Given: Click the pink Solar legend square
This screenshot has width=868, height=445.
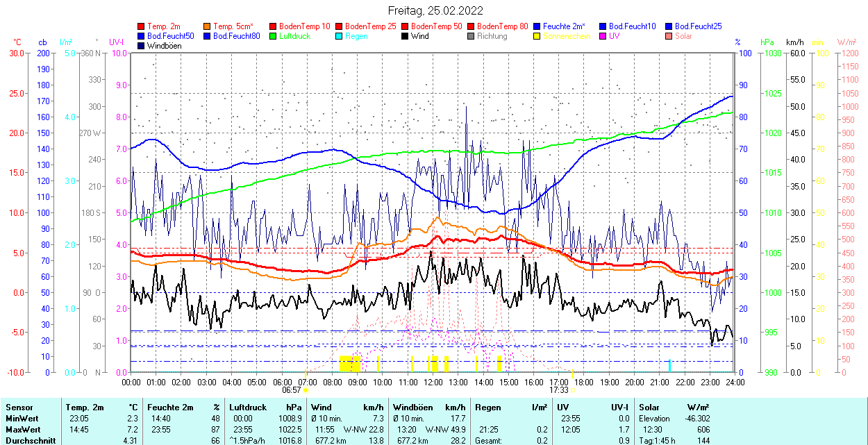Looking at the screenshot, I should click(x=669, y=36).
